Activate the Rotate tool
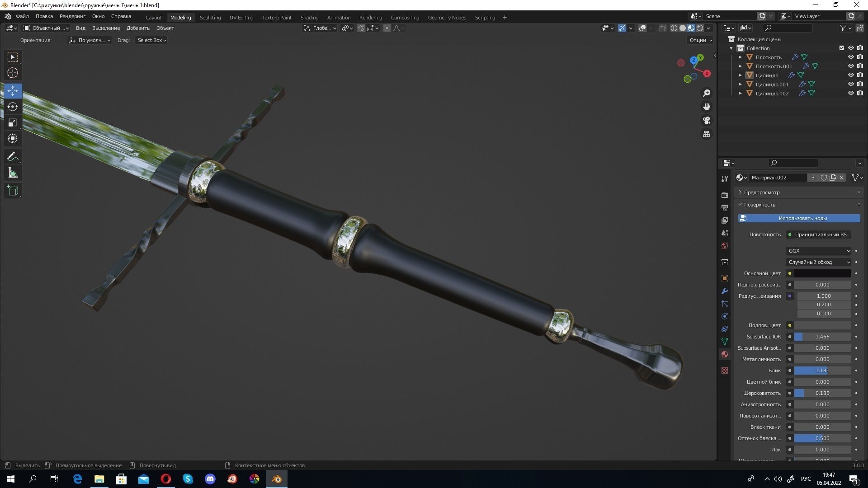Viewport: 868px width, 488px height. [12, 107]
